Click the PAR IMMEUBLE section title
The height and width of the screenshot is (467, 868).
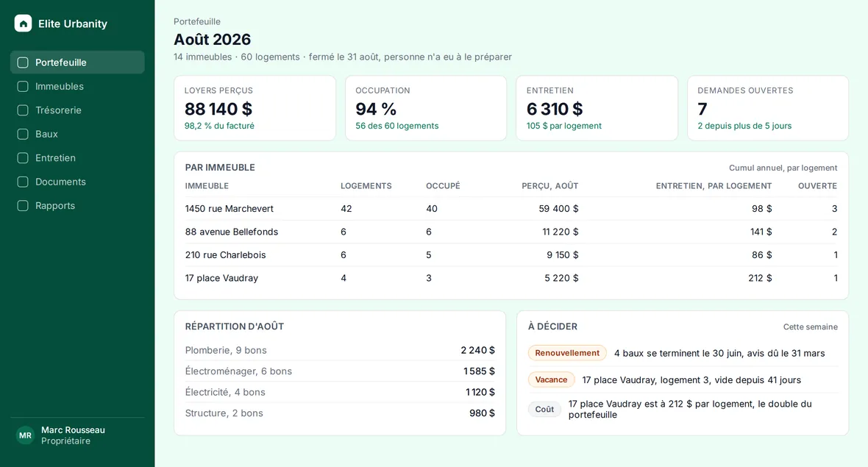tap(220, 168)
